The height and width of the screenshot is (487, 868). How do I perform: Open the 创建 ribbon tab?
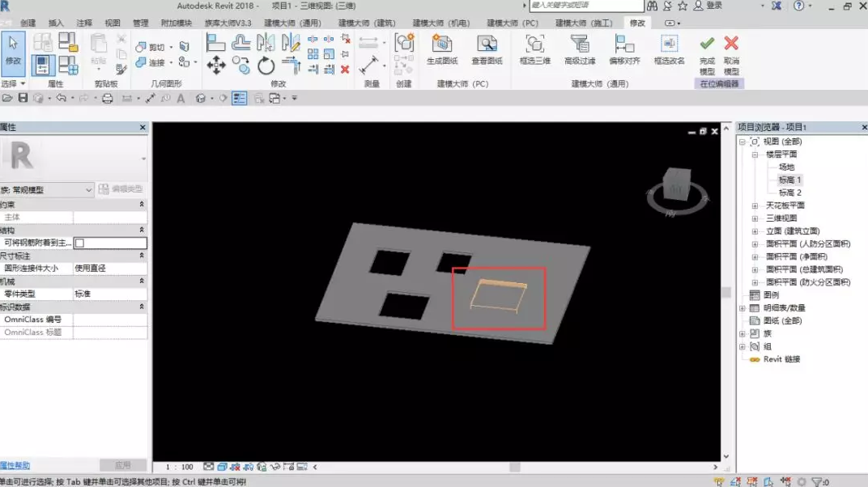click(x=28, y=23)
